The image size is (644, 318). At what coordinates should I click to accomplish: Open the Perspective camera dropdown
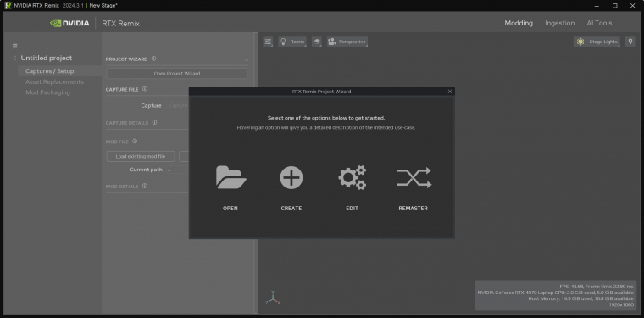[347, 42]
